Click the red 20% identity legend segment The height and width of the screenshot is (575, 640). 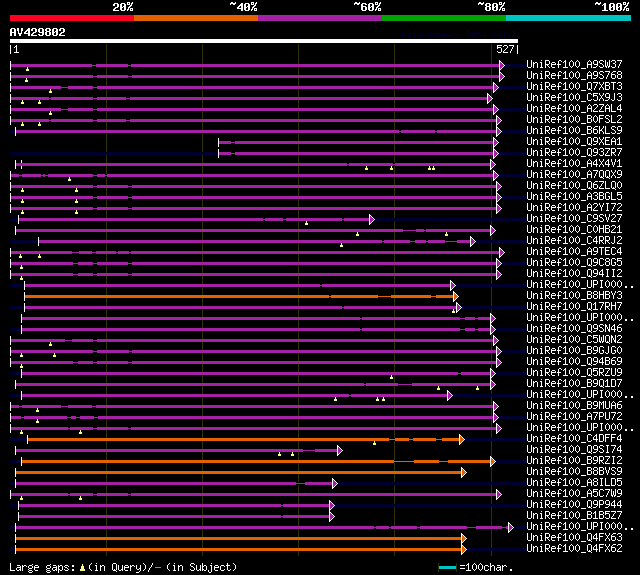(x=72, y=18)
